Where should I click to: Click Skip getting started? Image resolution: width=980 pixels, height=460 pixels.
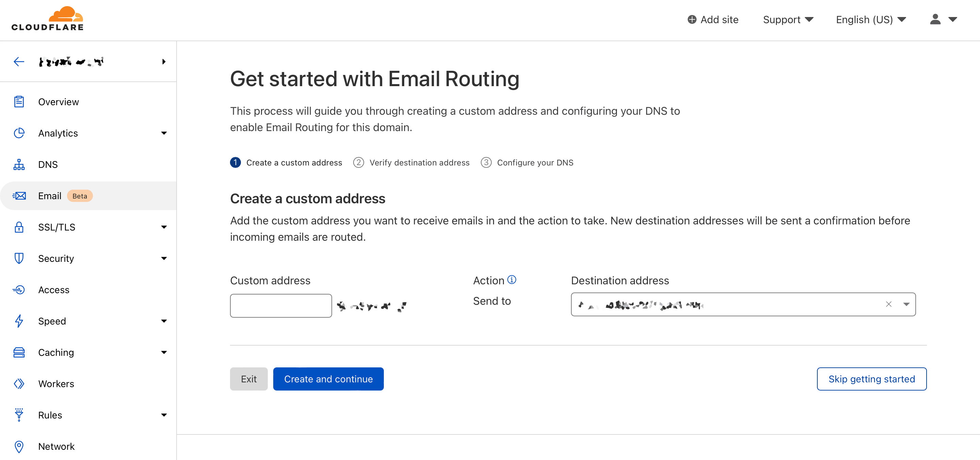tap(871, 379)
